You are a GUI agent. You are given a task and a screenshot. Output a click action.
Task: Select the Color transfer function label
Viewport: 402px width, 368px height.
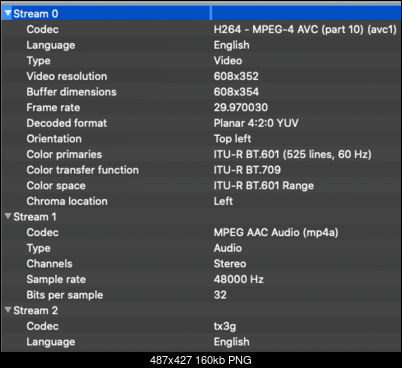(82, 170)
